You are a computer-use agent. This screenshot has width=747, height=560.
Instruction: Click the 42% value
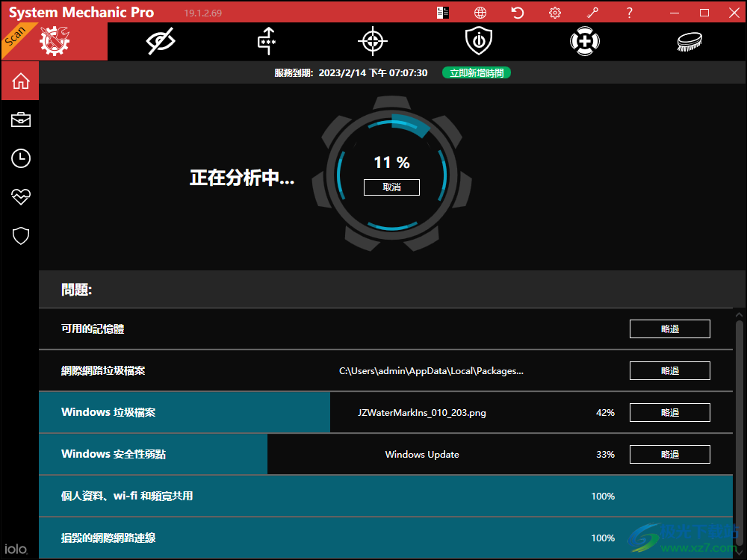pos(605,413)
